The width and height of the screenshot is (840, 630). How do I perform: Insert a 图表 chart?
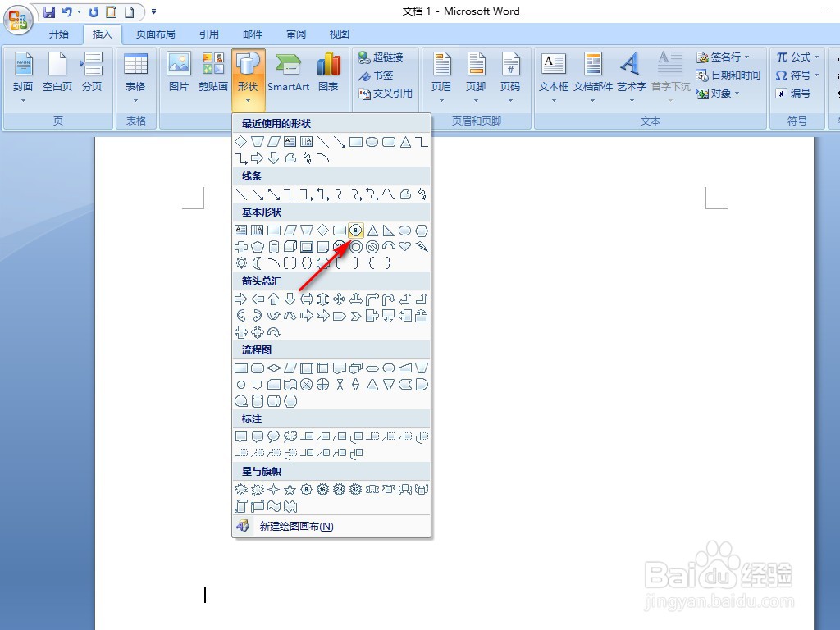(x=328, y=72)
